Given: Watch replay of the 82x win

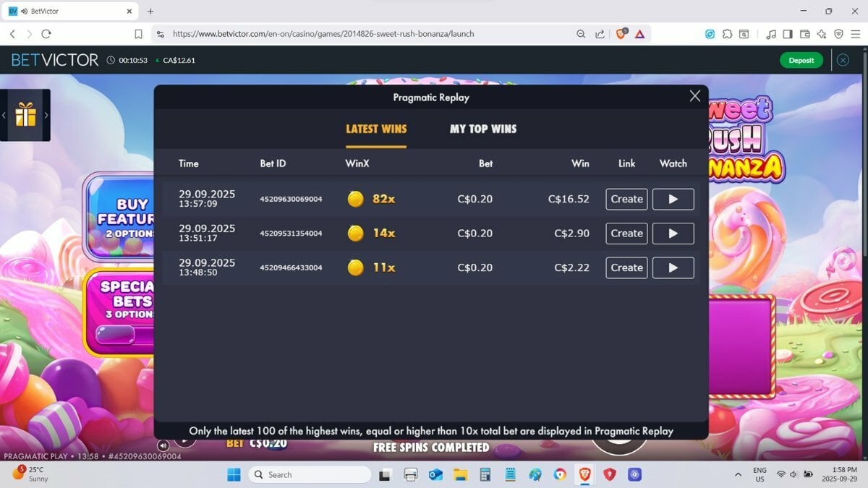Looking at the screenshot, I should pyautogui.click(x=673, y=199).
